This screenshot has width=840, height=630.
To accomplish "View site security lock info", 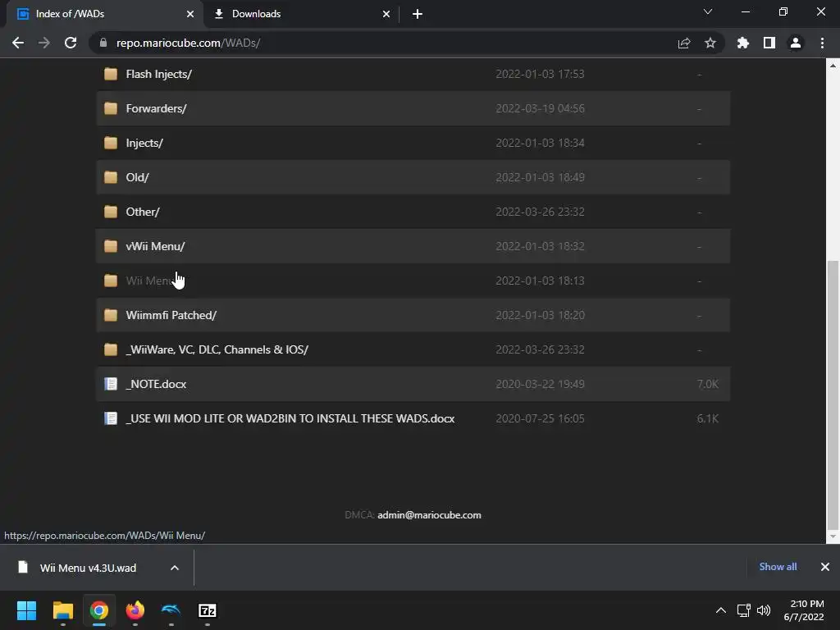I will point(103,43).
